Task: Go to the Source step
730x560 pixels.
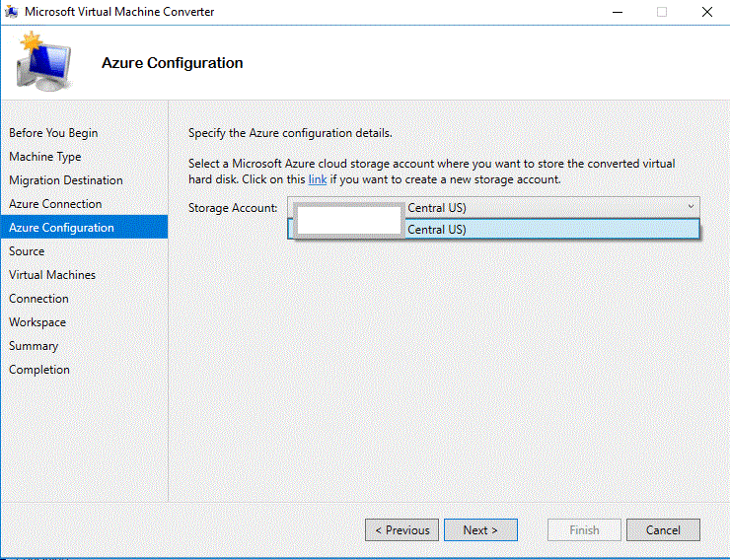Action: (x=27, y=251)
